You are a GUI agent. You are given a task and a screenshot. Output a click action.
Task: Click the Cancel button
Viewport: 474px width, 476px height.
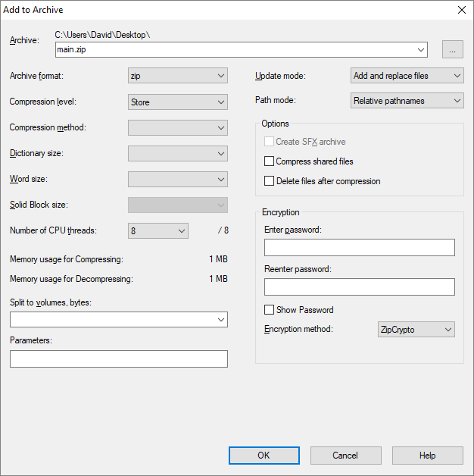click(346, 456)
